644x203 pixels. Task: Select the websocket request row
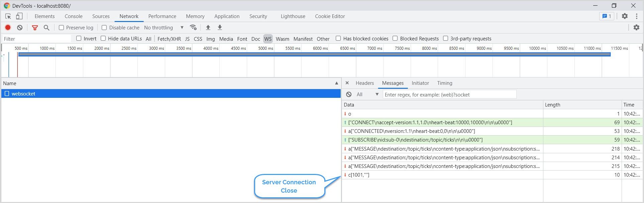[x=171, y=93]
